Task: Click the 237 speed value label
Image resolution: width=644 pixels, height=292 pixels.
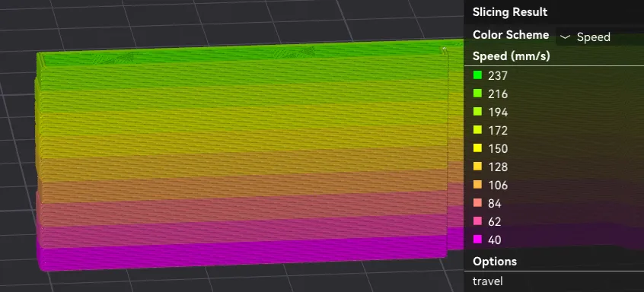Action: (498, 75)
